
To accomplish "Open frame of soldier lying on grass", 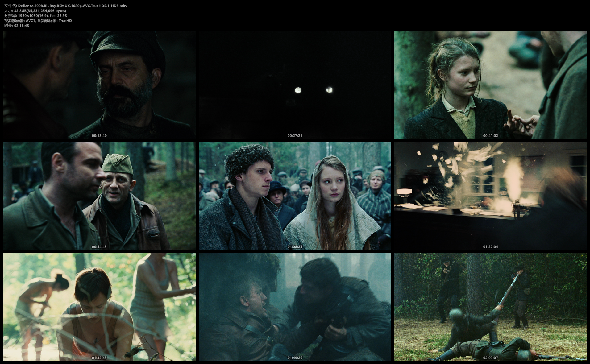I will tap(490, 307).
